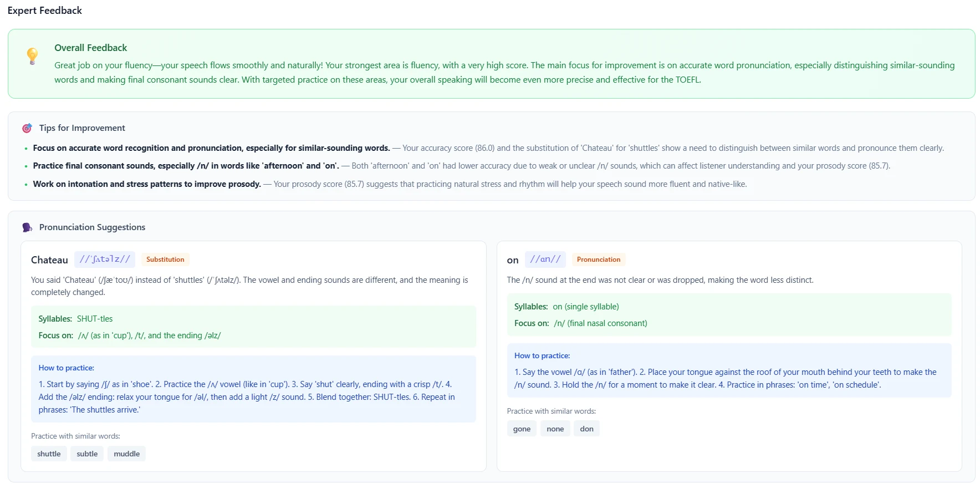
Task: Click 'Practice with similar words' under 'on' card
Action: [x=552, y=411]
